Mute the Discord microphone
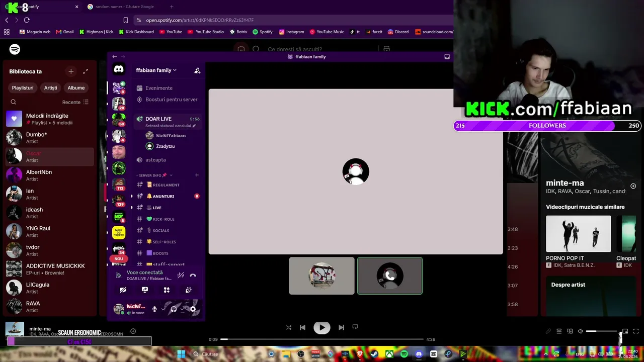The width and height of the screenshot is (644, 362). tap(154, 309)
